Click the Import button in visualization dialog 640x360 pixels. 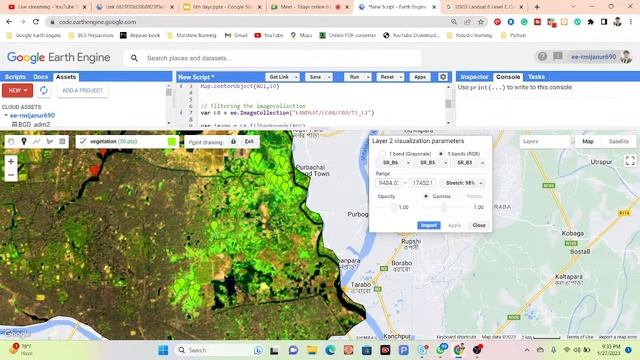[429, 225]
